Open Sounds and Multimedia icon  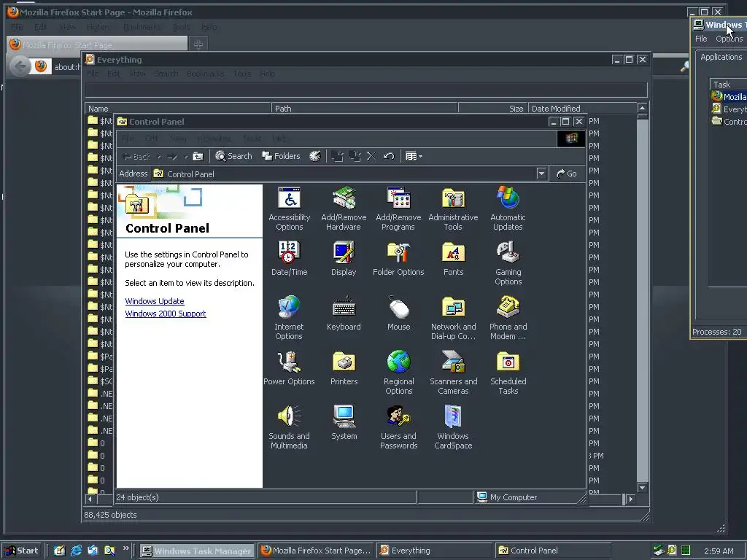[289, 427]
